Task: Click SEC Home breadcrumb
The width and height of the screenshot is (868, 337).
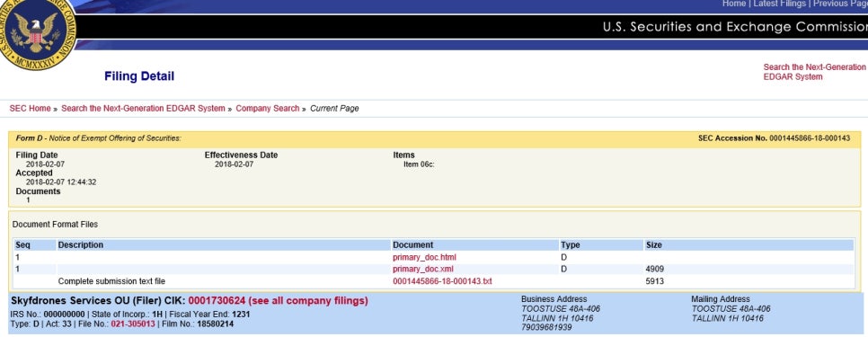Action: [x=30, y=109]
